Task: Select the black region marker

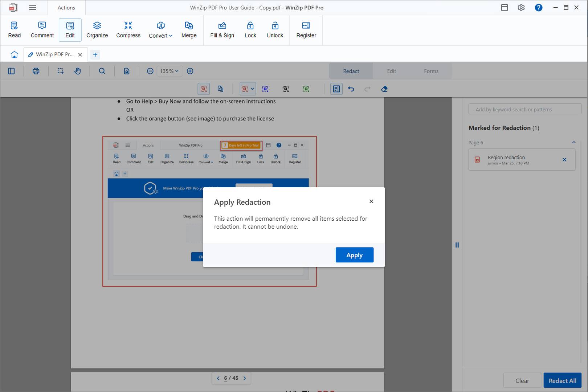Action: (x=286, y=89)
